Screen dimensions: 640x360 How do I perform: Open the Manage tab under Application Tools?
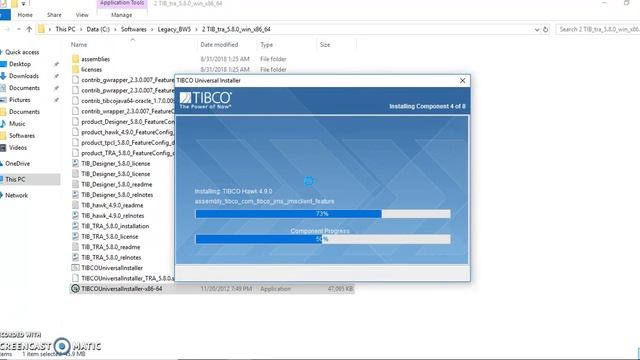[x=122, y=15]
